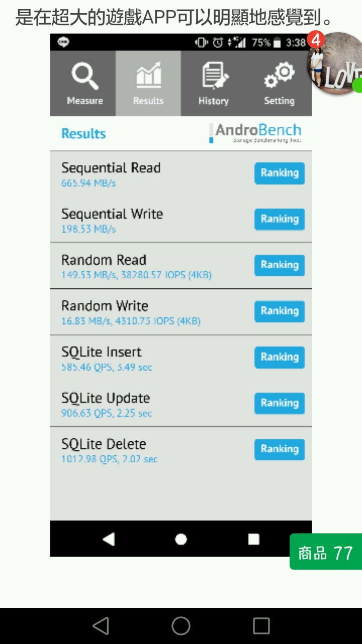Open Ranking for Random Read
Viewport: 362px width, 644px height.
[280, 265]
